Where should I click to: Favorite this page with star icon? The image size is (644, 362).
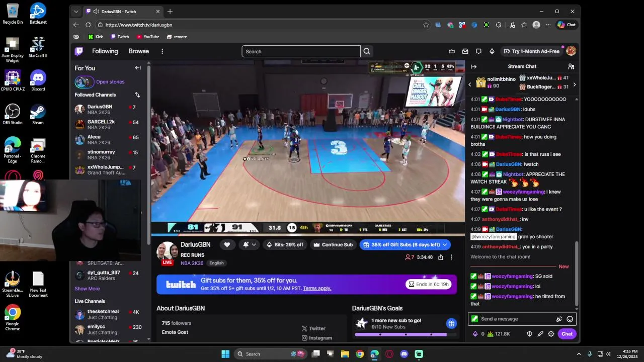coord(426,25)
